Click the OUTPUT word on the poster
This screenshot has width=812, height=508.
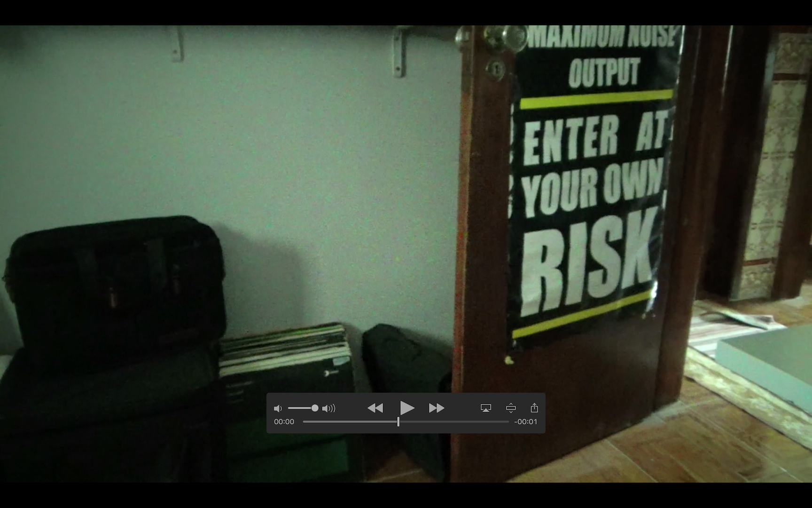(604, 73)
